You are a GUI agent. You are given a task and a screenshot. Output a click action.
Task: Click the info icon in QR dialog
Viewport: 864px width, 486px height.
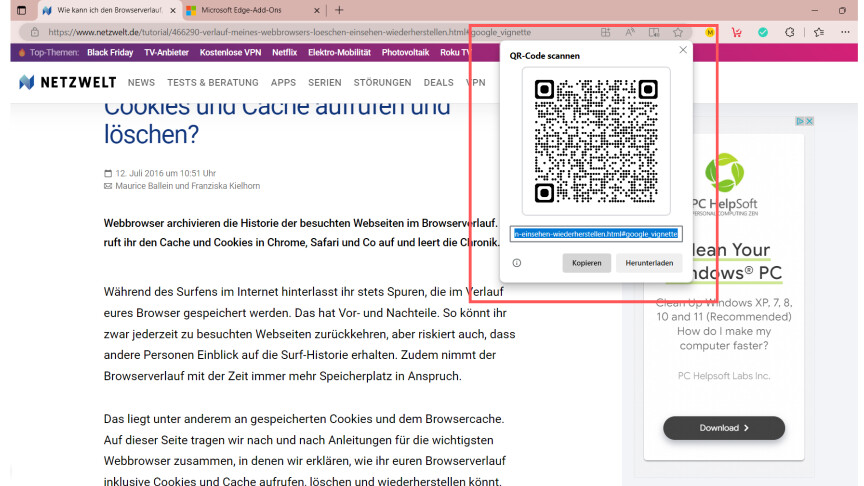[517, 263]
